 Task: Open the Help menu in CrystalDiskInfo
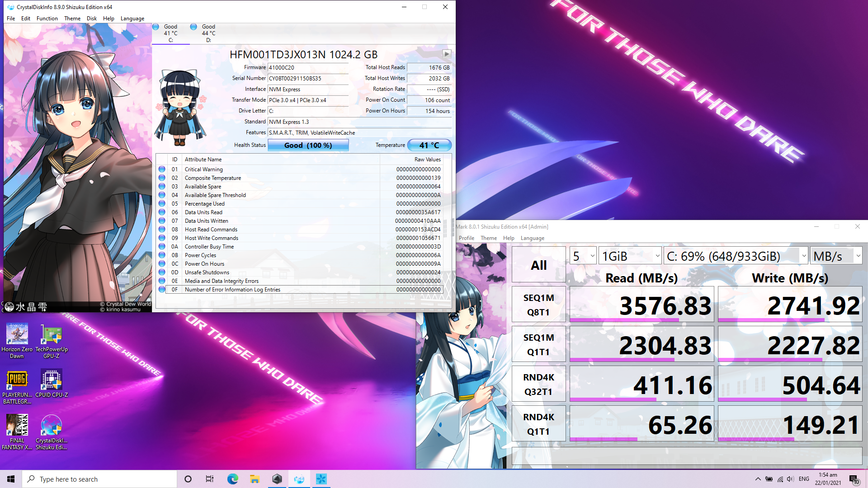point(108,19)
